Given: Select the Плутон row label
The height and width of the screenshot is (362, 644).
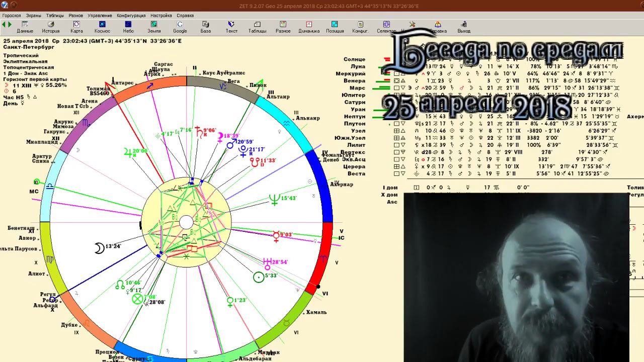Looking at the screenshot, I should pyautogui.click(x=354, y=124).
